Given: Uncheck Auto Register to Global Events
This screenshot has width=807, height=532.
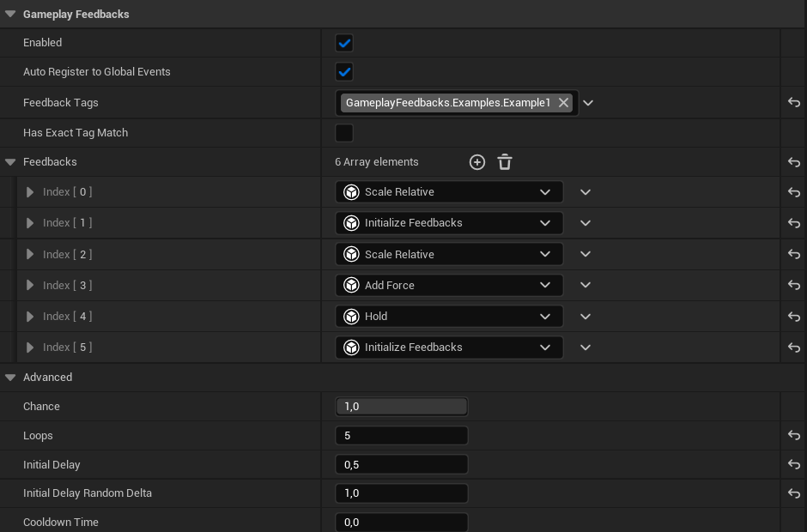Looking at the screenshot, I should (x=344, y=71).
